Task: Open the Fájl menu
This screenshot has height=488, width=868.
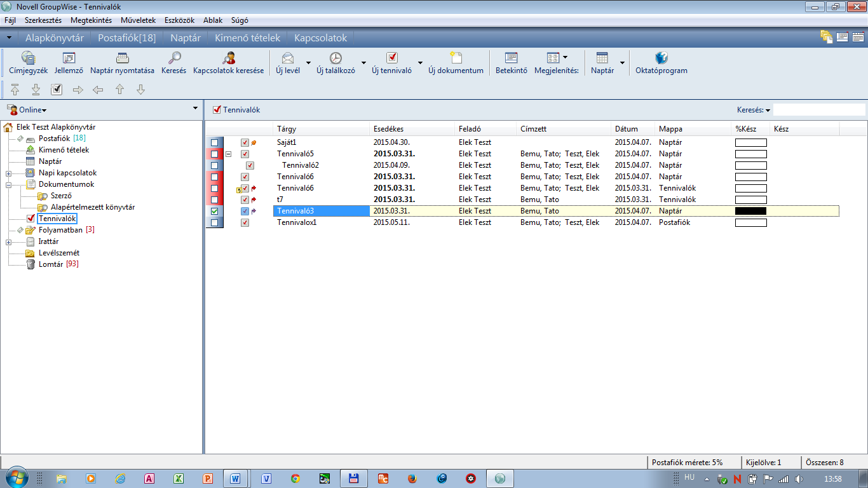Action: 10,20
